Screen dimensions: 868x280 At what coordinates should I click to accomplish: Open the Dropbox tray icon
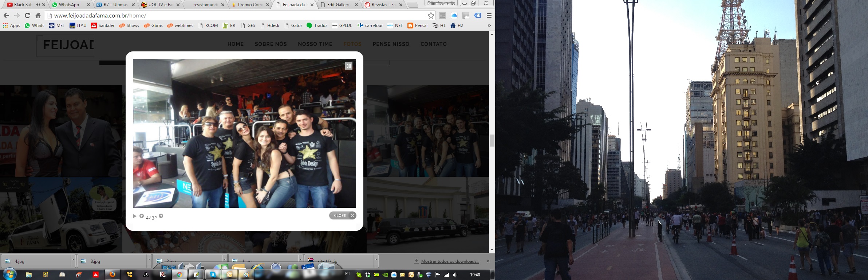point(368,275)
